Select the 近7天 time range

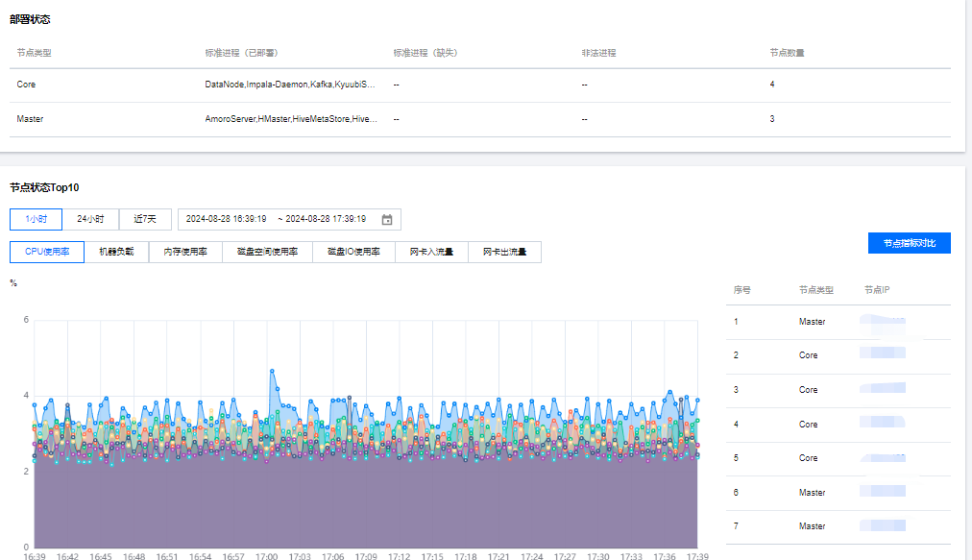coord(144,219)
